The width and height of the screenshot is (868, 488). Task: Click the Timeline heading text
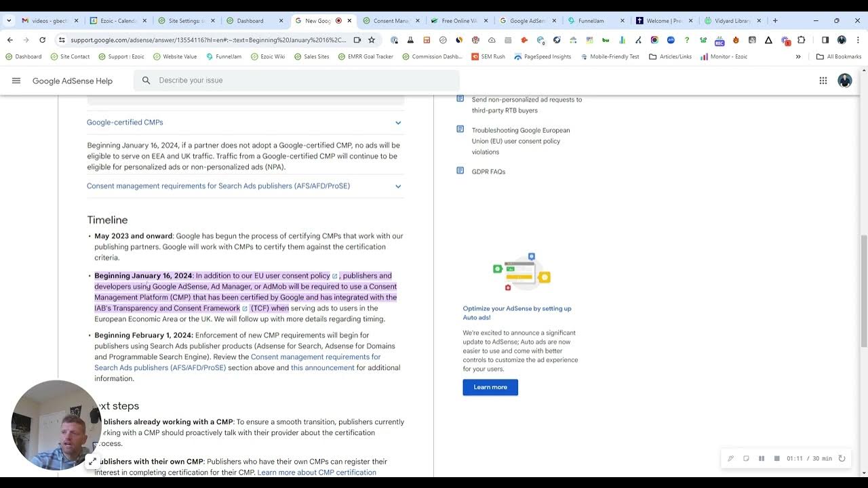(x=107, y=220)
